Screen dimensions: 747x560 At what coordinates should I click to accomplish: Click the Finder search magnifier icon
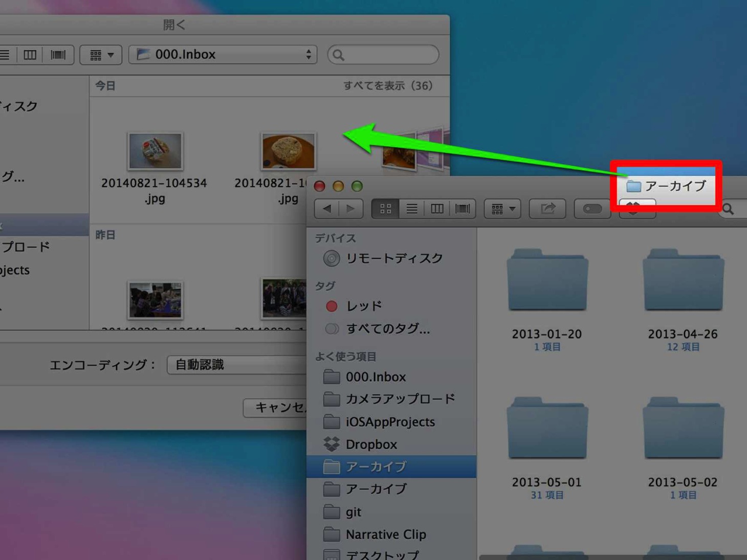click(728, 209)
